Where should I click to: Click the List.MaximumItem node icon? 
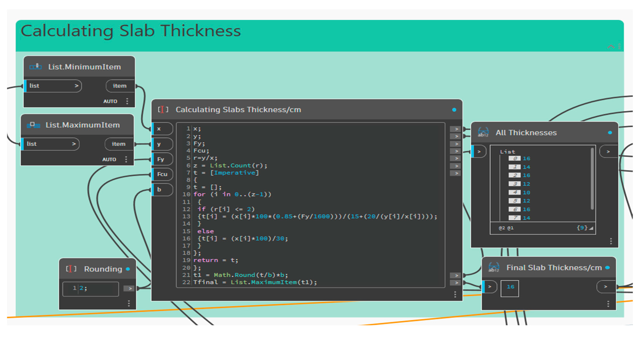33,125
